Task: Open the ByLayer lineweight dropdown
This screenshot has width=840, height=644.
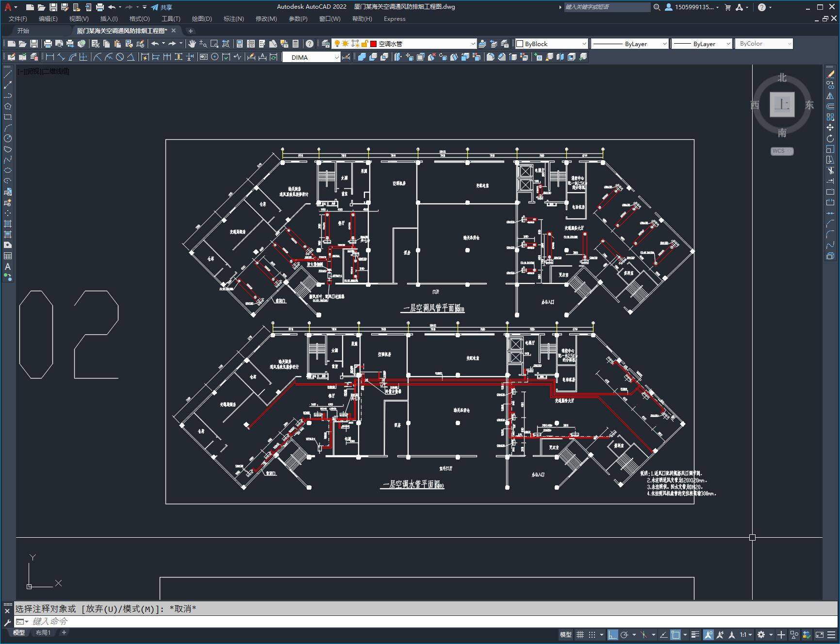Action: click(701, 44)
